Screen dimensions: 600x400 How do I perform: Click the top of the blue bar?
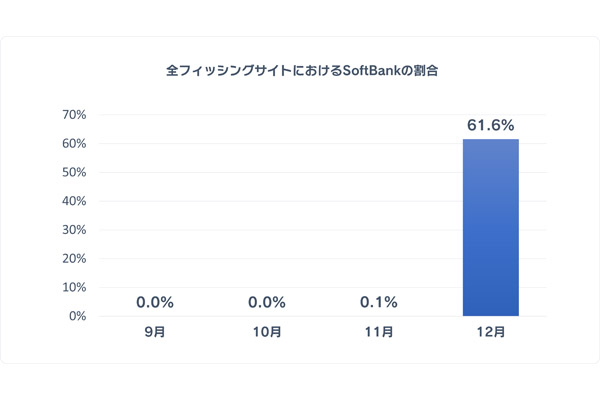(490, 142)
